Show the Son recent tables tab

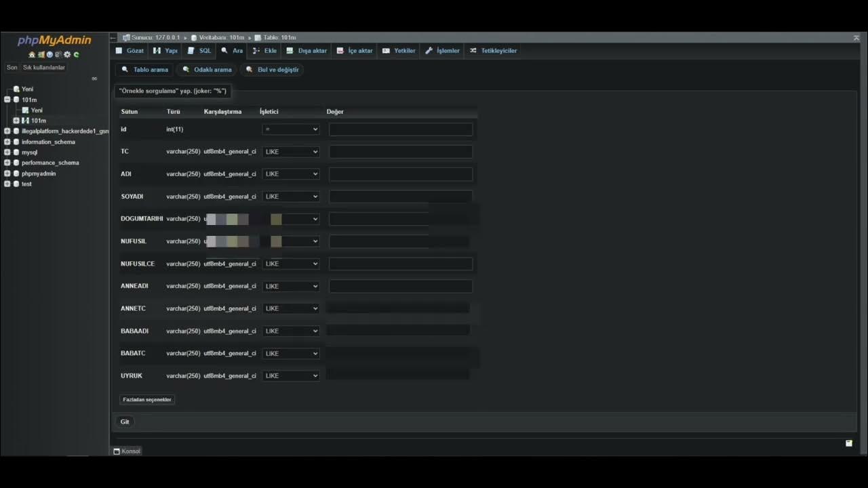(x=12, y=68)
